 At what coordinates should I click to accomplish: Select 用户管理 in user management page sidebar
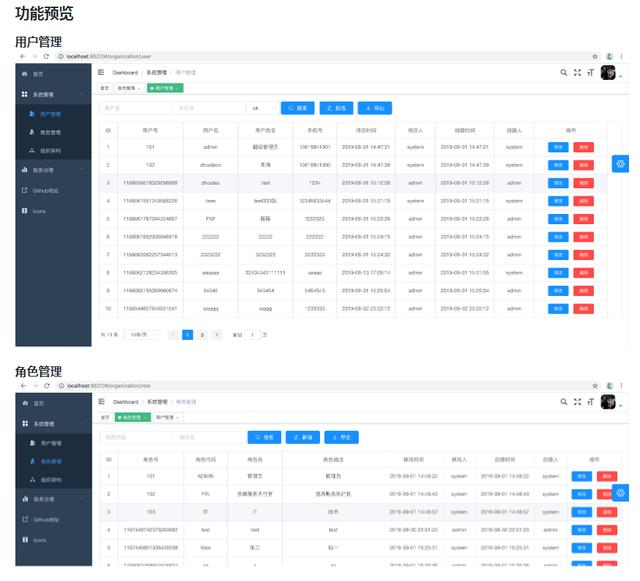53,114
